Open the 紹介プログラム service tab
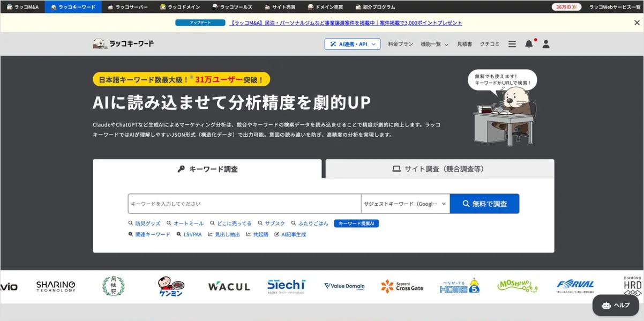Screen dimensions: 644x321 coord(375,7)
